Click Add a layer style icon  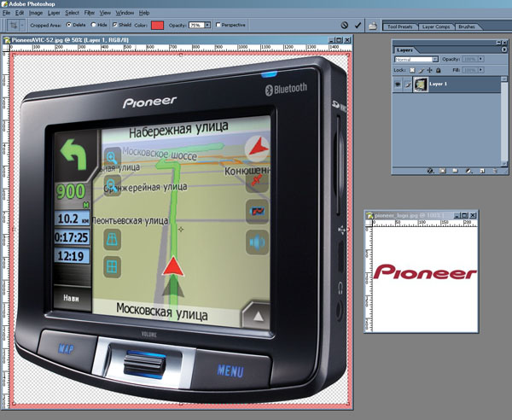click(x=430, y=171)
